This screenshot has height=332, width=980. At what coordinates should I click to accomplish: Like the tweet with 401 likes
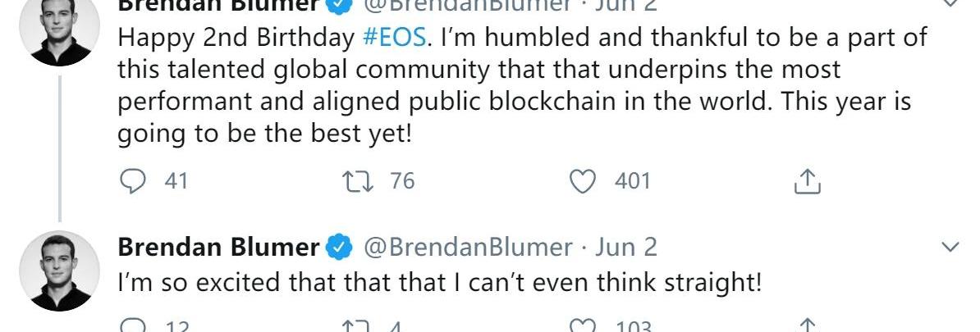584,181
